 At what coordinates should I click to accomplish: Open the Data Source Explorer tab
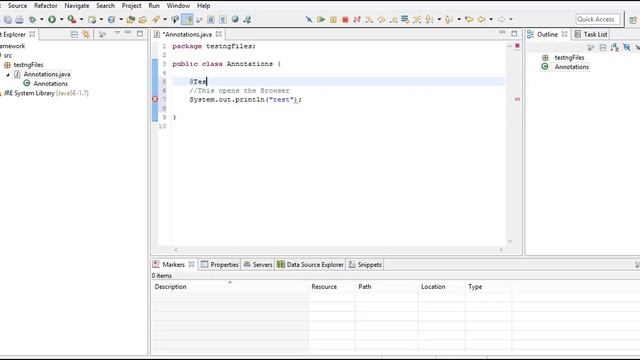point(310,264)
